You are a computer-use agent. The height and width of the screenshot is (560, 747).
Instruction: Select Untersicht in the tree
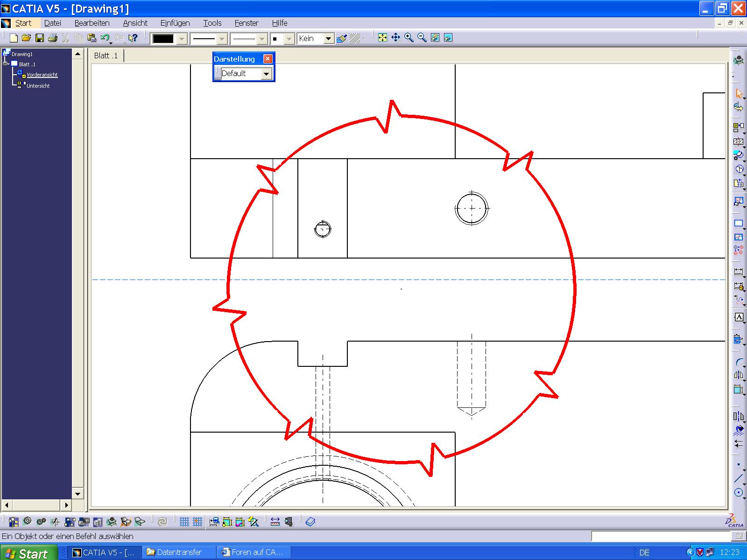pos(38,86)
